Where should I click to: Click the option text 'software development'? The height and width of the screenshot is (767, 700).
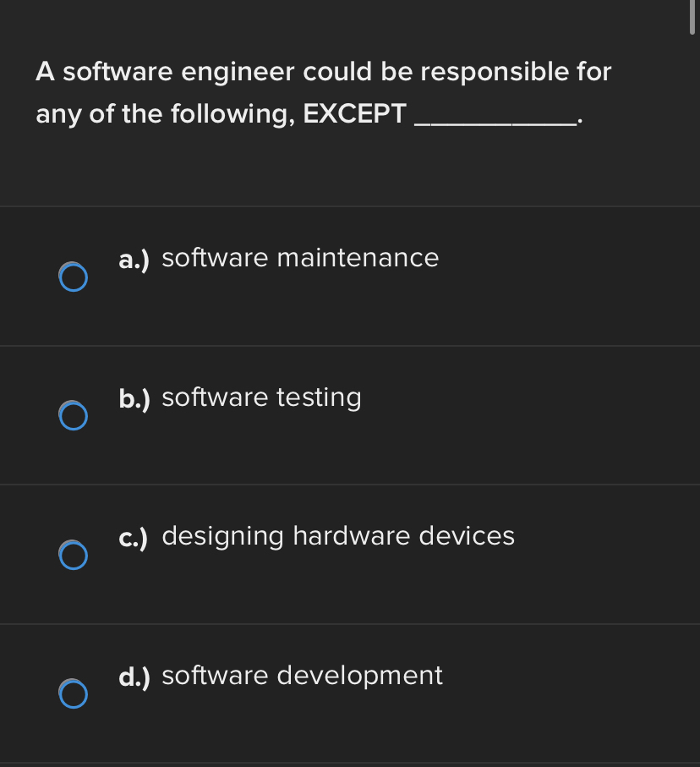tap(302, 676)
